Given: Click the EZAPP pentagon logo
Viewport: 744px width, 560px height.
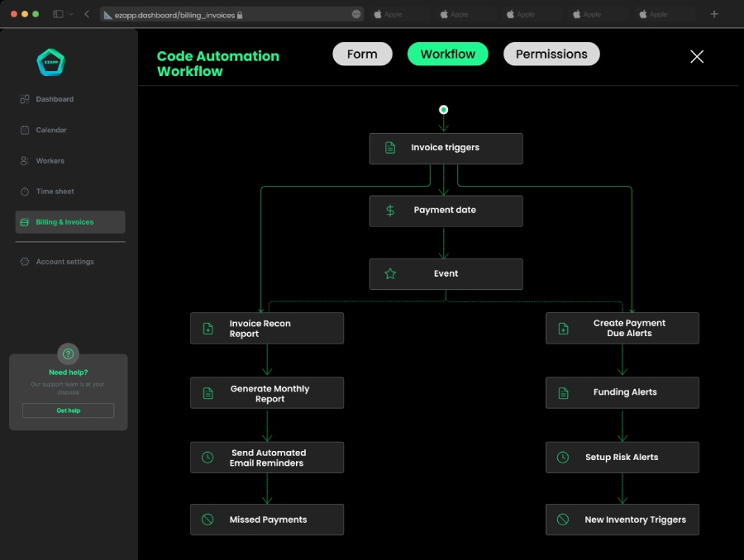Looking at the screenshot, I should [x=50, y=62].
